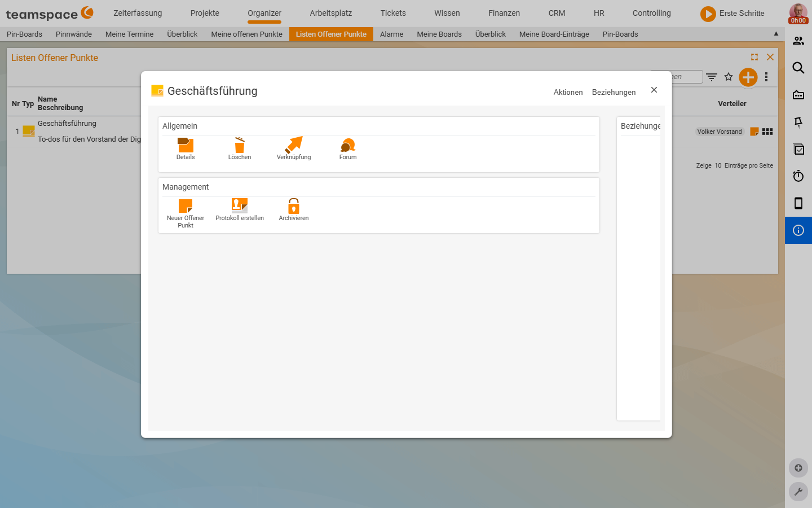Screen dimensions: 812x508
Task: Click the orange note icon beside Volker Vorstand
Action: (x=754, y=132)
